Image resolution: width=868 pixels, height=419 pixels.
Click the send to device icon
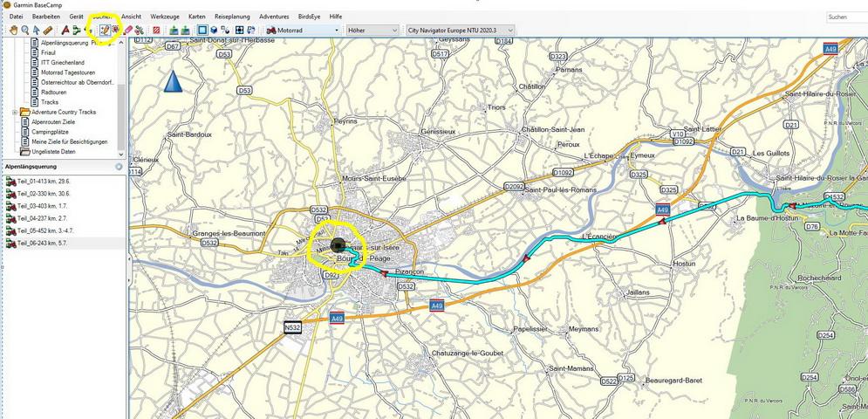(174, 30)
